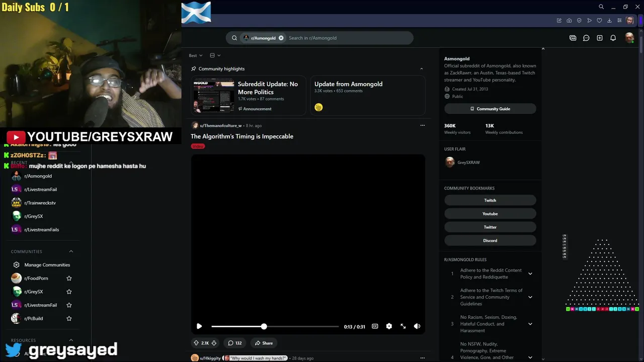Click the Search in r/Asmongold input field
Image resolution: width=644 pixels, height=362 pixels.
coord(349,38)
